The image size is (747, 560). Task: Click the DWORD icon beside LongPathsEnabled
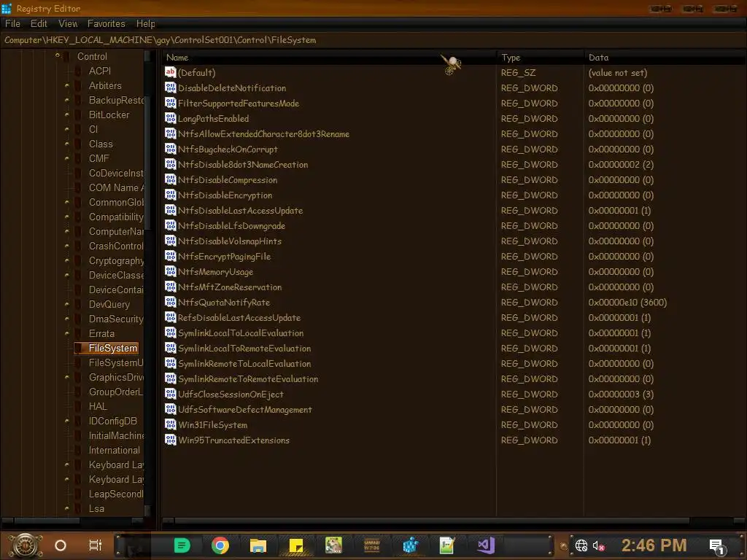tap(171, 118)
